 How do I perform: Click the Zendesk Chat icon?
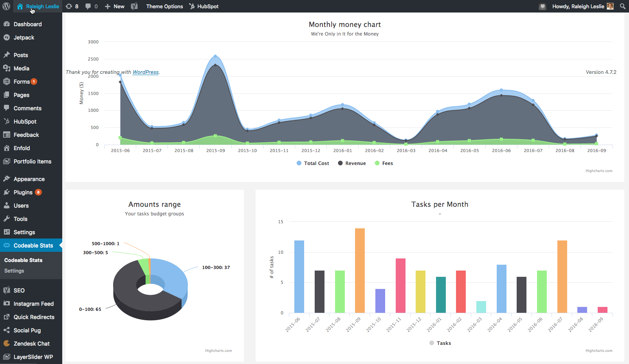(7, 344)
